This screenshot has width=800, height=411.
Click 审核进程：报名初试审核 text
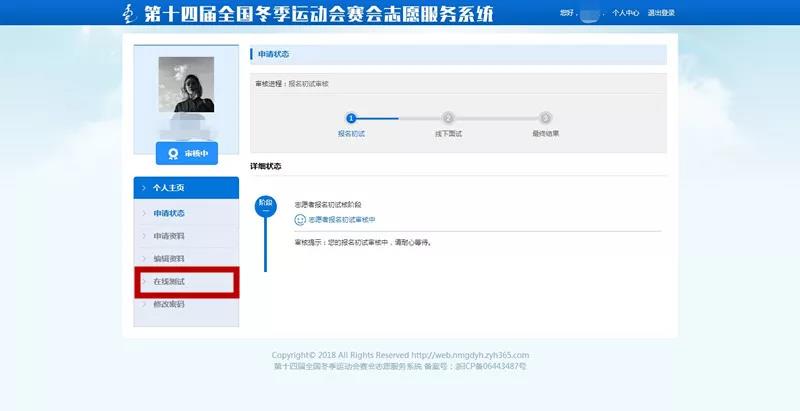tap(292, 84)
